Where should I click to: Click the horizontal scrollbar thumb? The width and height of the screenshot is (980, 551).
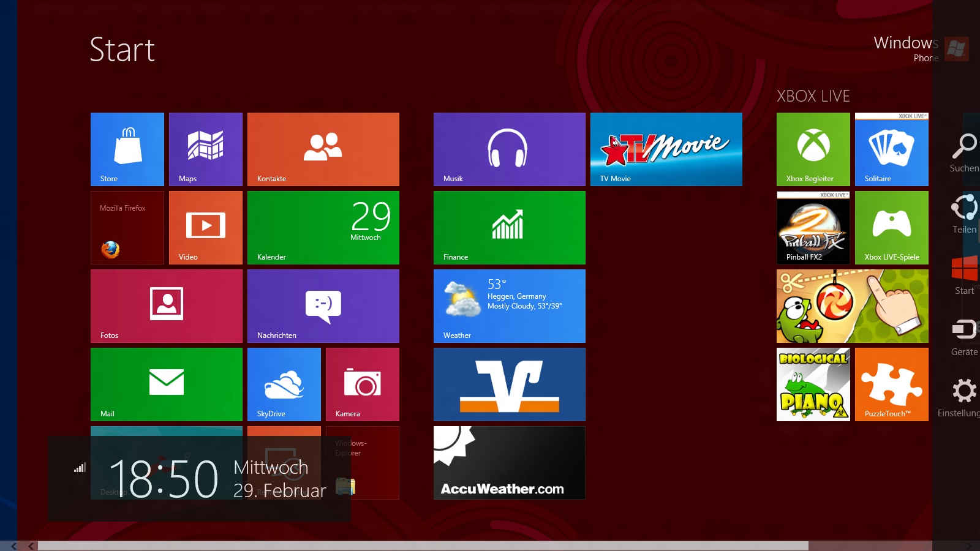(423, 545)
